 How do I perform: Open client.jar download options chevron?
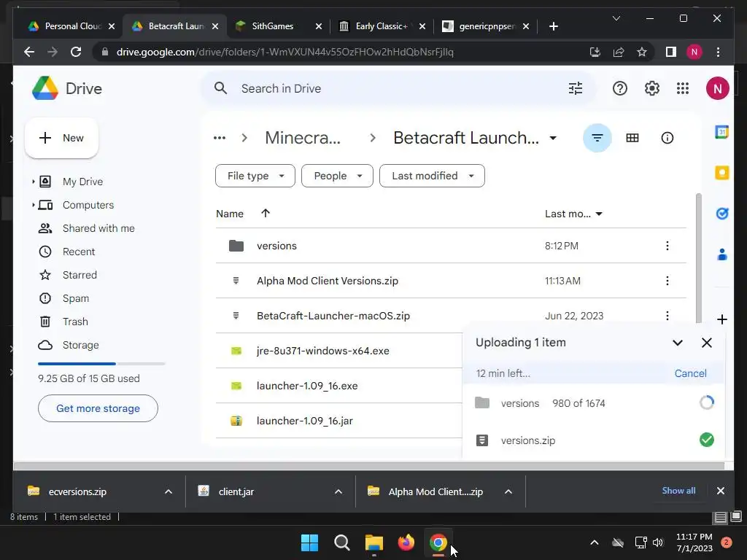pyautogui.click(x=338, y=491)
